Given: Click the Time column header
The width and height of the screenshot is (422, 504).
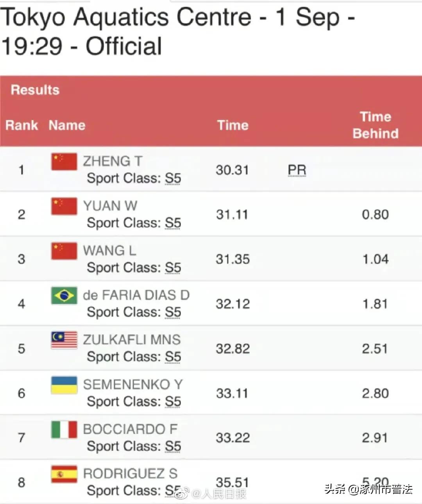Looking at the screenshot, I should (233, 125).
